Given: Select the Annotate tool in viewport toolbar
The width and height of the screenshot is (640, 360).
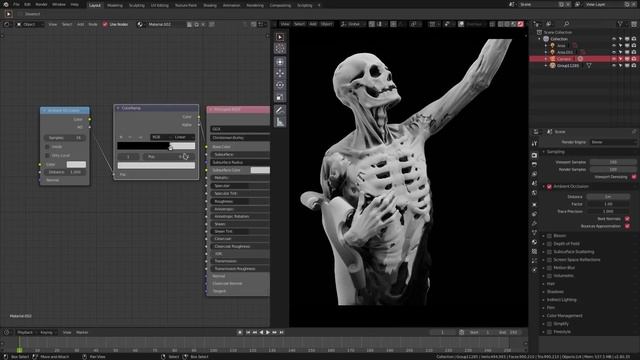Looking at the screenshot, I should coord(280,110).
